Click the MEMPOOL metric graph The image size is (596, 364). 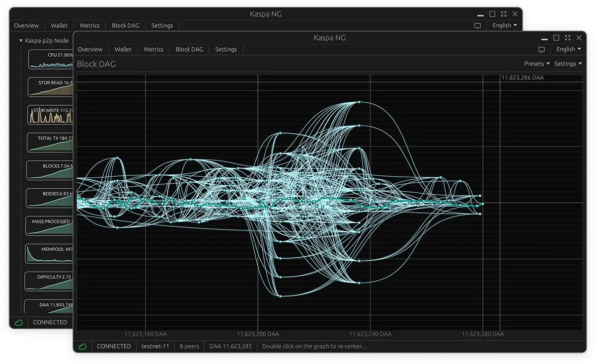[50, 254]
